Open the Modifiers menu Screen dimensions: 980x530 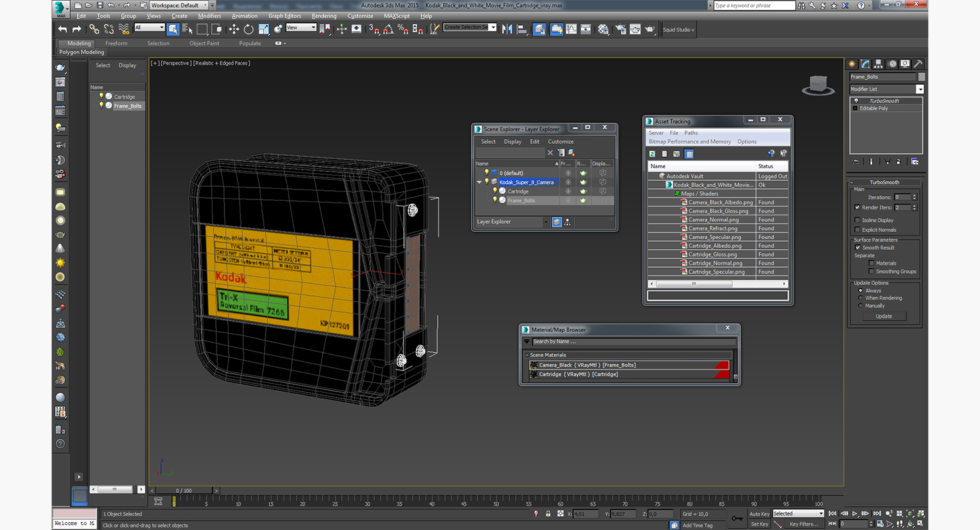tap(210, 16)
